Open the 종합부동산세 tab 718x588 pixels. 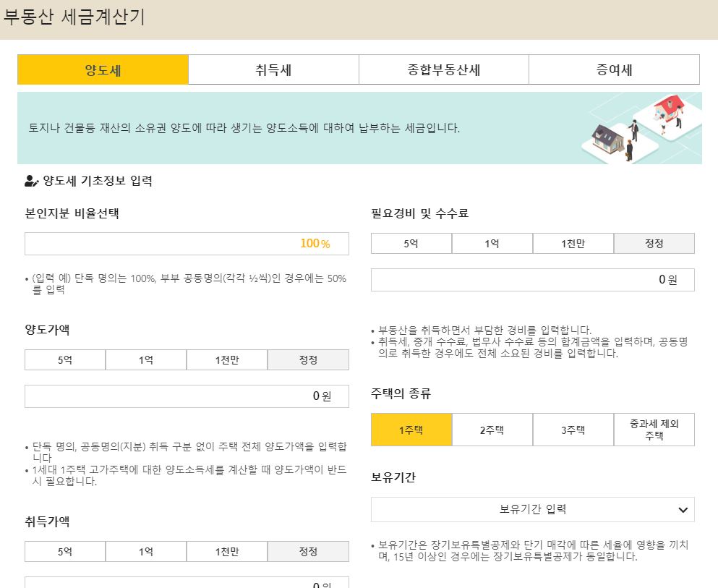[443, 69]
